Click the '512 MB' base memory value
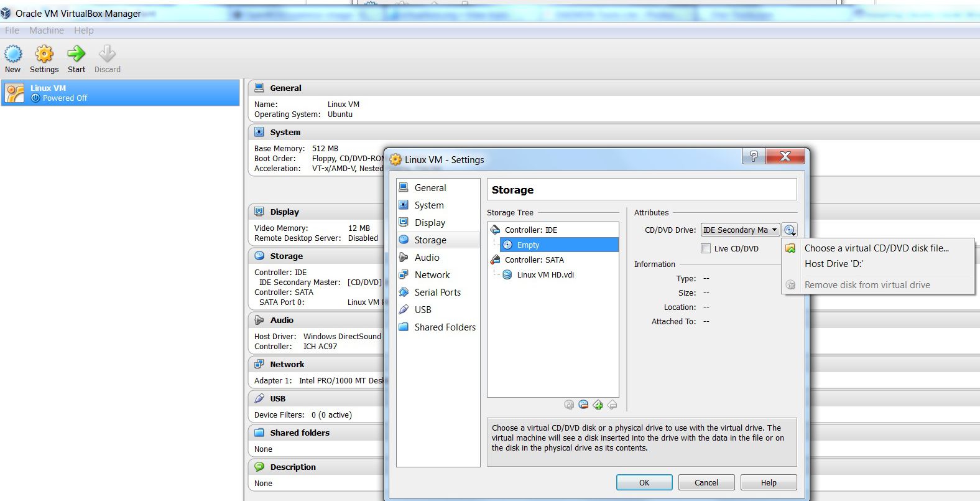This screenshot has height=501, width=980. pyautogui.click(x=325, y=149)
